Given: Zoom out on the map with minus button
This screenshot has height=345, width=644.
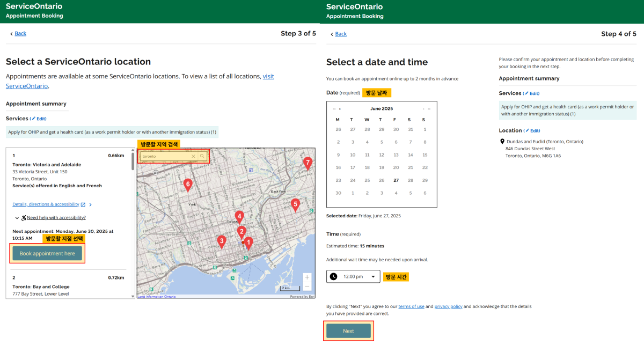Looking at the screenshot, I should (307, 287).
